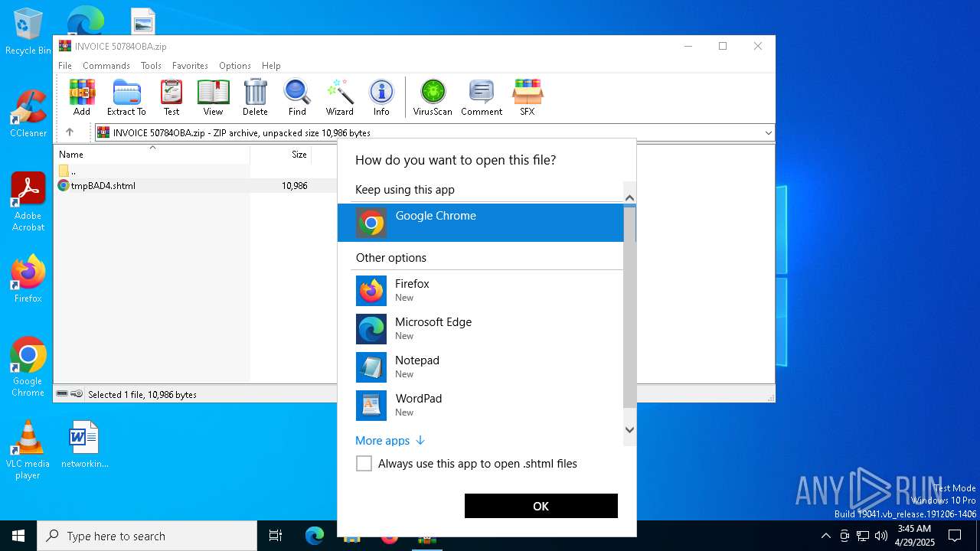The height and width of the screenshot is (551, 980).
Task: Start VirusScan on the archive
Action: click(x=433, y=97)
